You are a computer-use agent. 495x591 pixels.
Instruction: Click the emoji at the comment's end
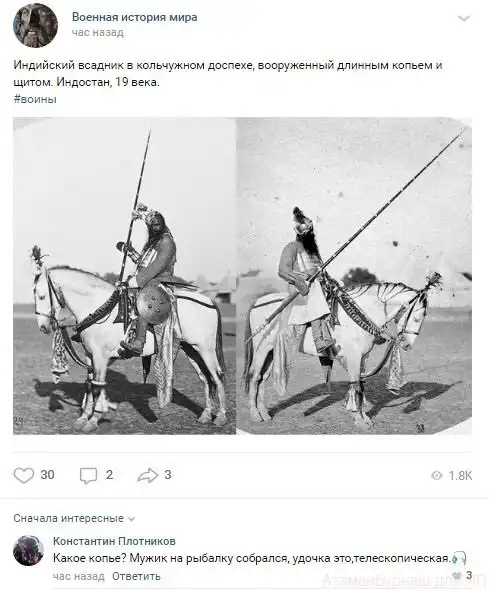coord(458,558)
